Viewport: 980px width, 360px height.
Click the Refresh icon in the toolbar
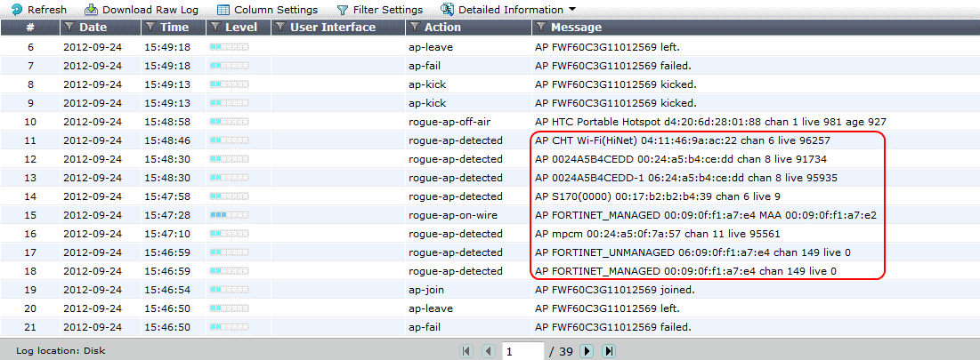(16, 10)
